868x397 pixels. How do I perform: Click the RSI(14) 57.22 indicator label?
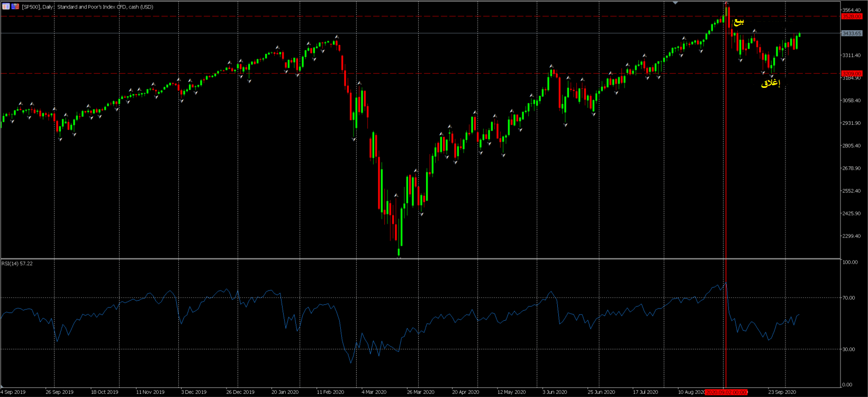point(17,263)
